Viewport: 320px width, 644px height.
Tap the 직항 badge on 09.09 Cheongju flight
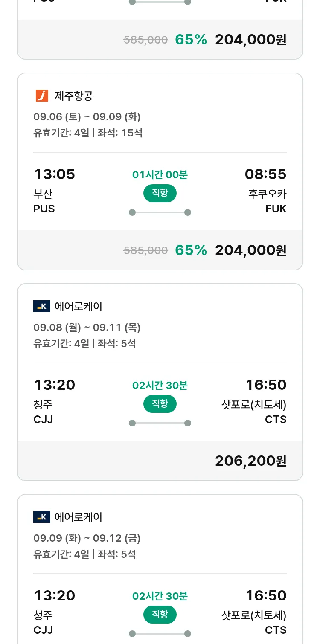point(160,615)
